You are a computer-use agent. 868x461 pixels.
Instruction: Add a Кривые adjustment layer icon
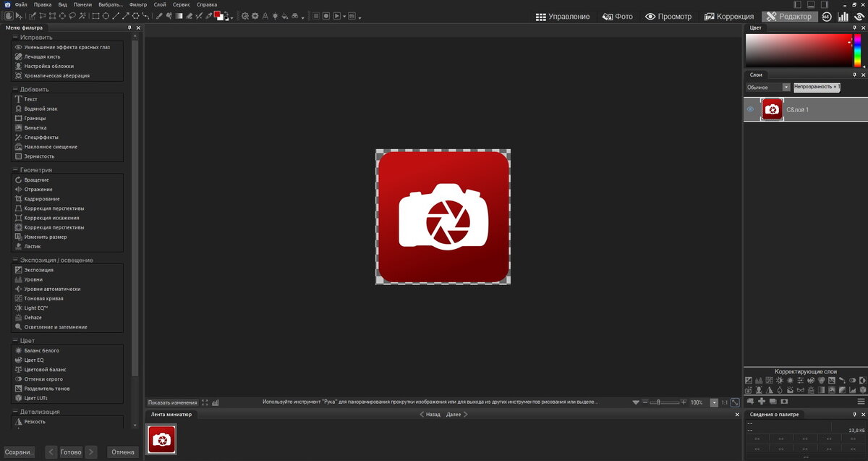pos(770,380)
